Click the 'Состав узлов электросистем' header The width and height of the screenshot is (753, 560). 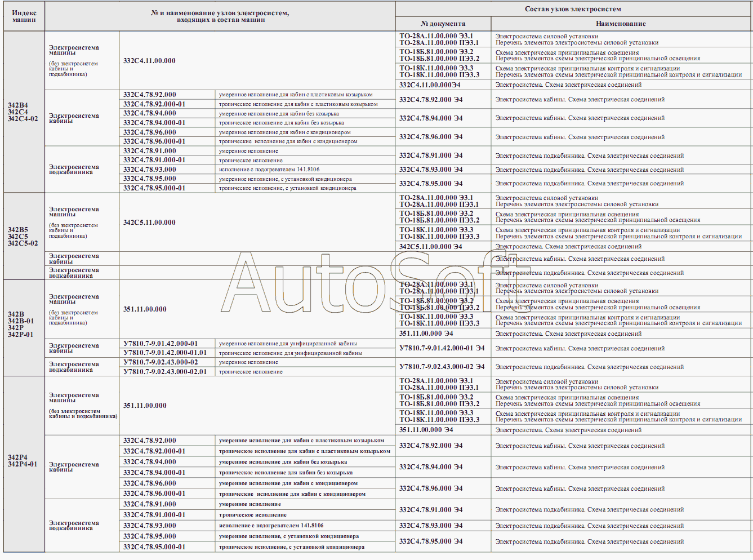pos(573,9)
